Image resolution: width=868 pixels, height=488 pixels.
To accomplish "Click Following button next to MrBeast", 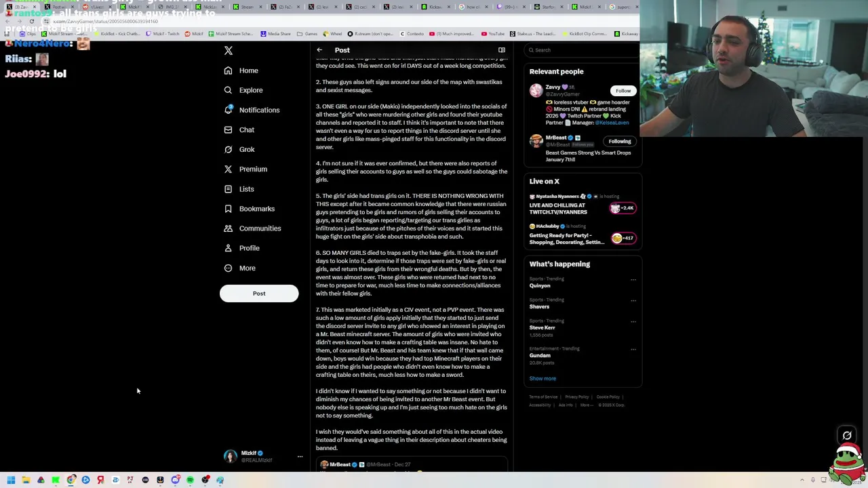I will point(619,141).
